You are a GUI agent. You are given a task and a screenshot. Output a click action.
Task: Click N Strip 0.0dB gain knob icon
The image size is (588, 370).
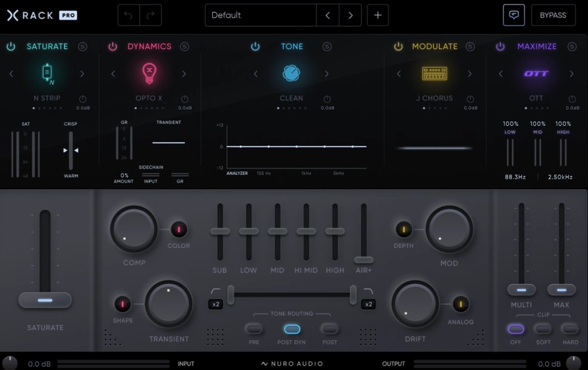(82, 99)
